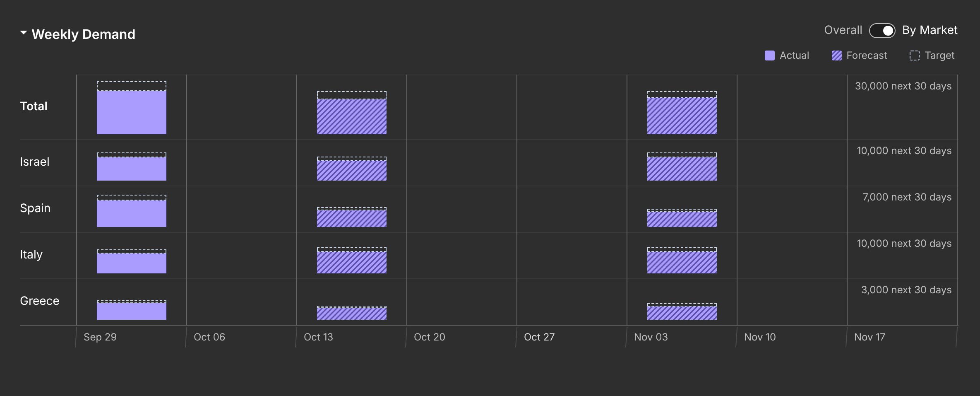The image size is (980, 396).
Task: Click the Oct 06 week marker
Action: [x=209, y=337]
